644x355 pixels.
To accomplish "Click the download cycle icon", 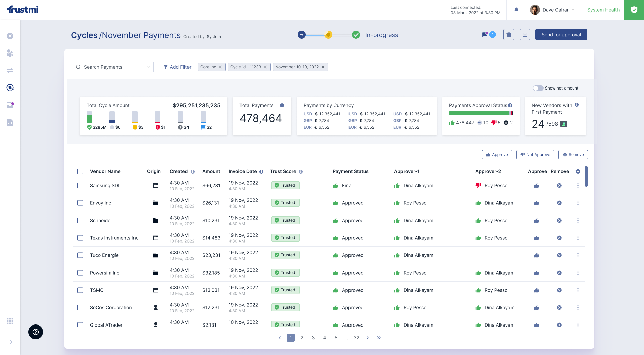I will [x=525, y=35].
